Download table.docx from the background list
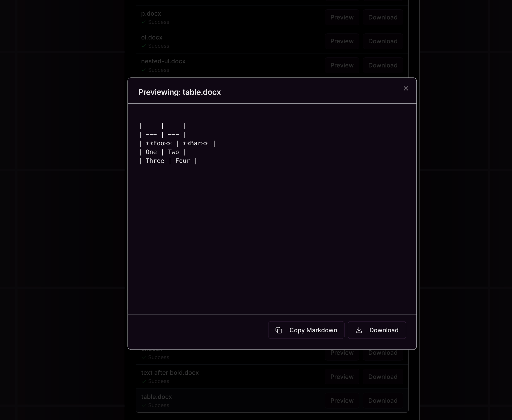This screenshot has width=512, height=420. pos(383,401)
